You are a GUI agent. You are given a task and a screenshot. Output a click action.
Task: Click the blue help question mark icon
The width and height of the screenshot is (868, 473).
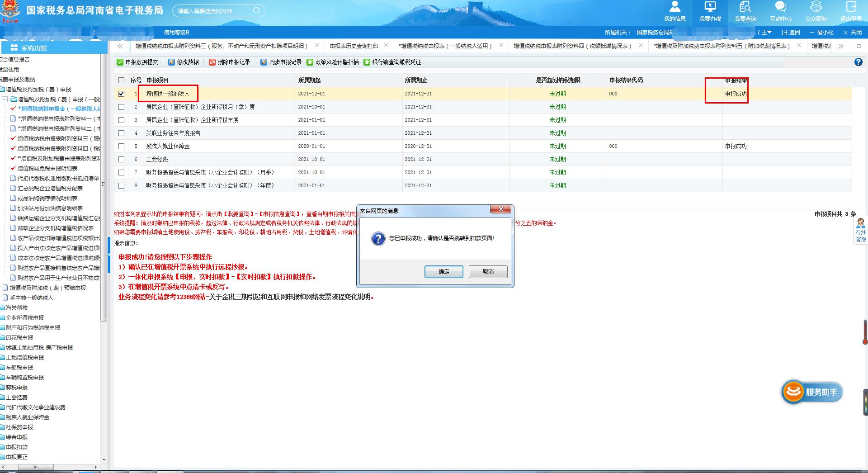(x=859, y=62)
